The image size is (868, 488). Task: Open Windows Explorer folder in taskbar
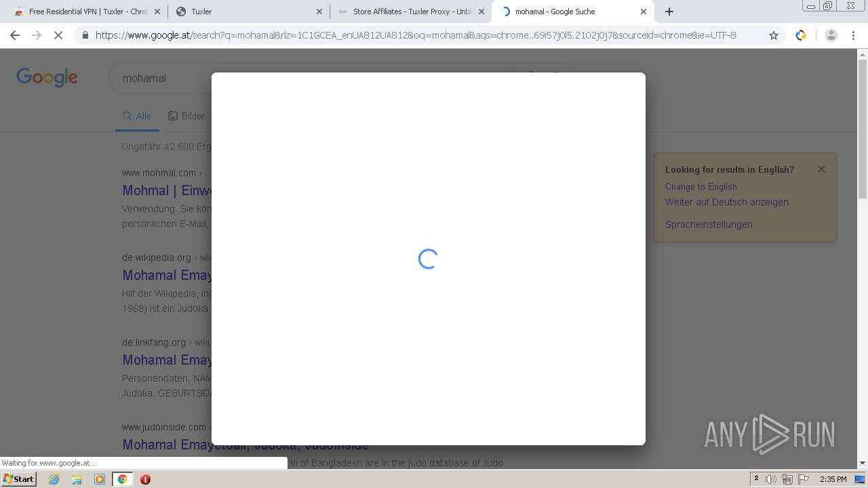pyautogui.click(x=77, y=479)
